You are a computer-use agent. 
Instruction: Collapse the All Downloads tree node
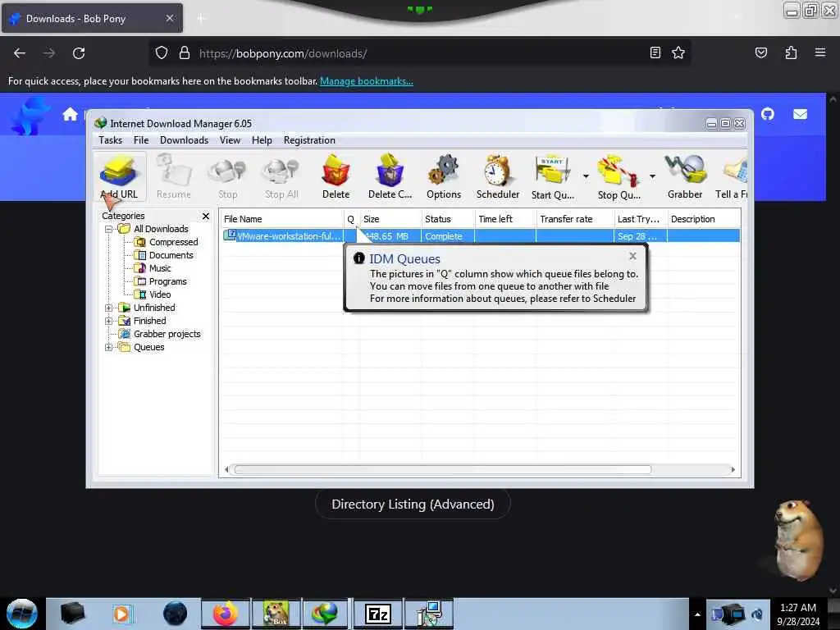pos(109,230)
